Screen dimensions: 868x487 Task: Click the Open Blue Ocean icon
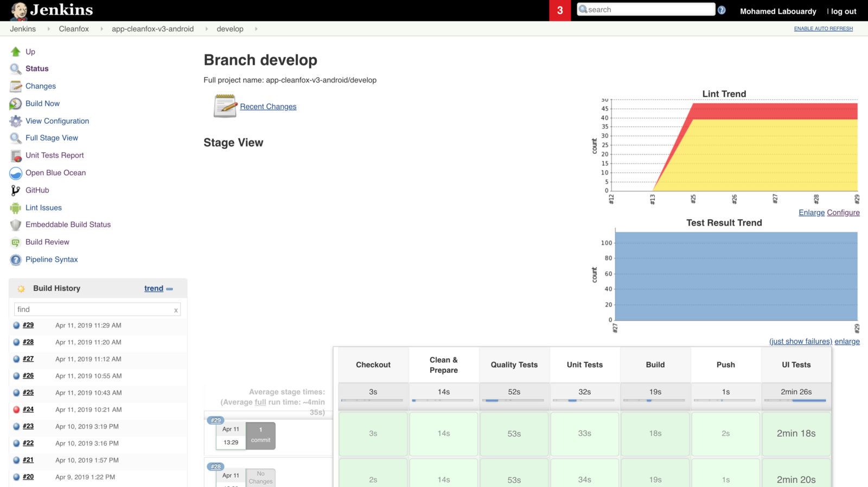coord(16,173)
